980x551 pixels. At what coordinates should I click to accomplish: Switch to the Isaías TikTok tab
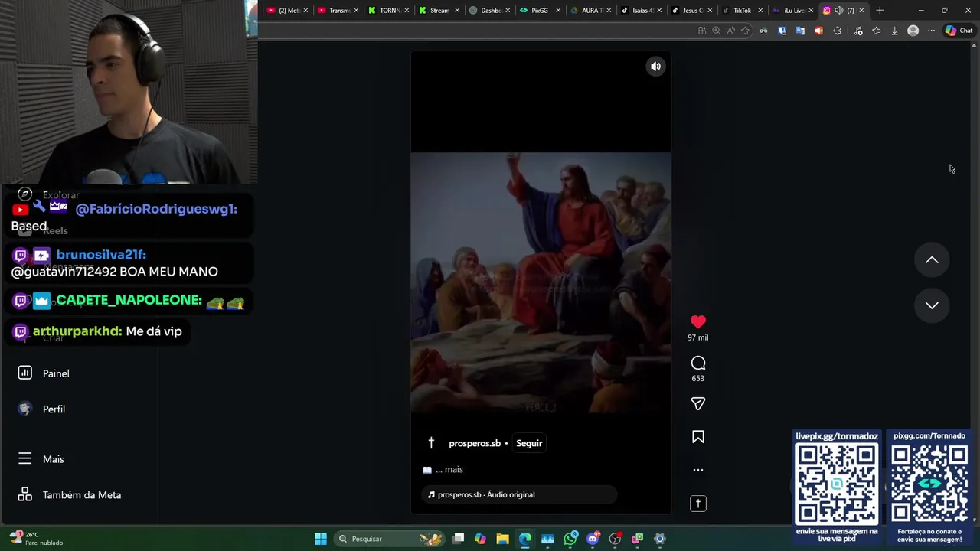(641, 10)
